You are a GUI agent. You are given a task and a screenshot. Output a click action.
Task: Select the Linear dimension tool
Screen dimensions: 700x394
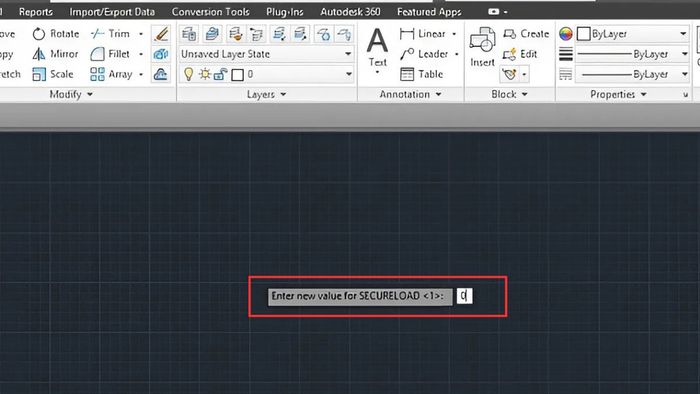pos(423,34)
